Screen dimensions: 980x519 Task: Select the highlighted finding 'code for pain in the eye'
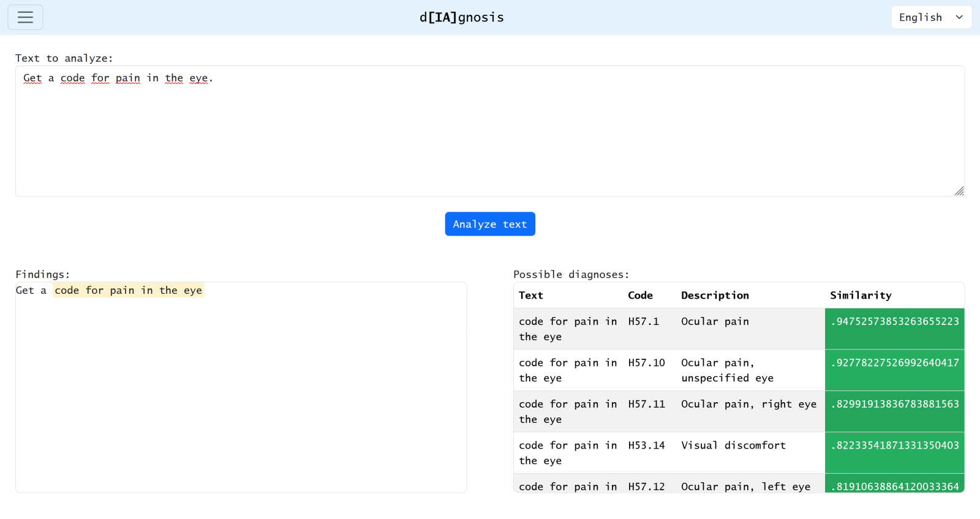click(x=128, y=290)
